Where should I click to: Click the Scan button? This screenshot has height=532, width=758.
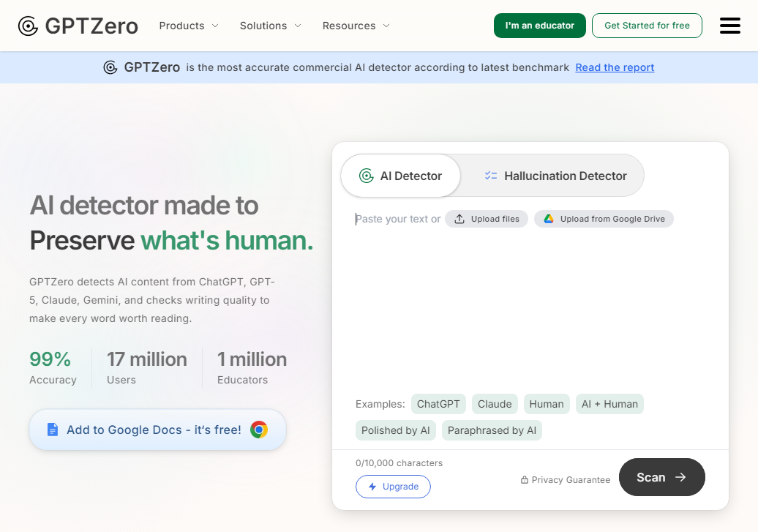click(x=662, y=477)
